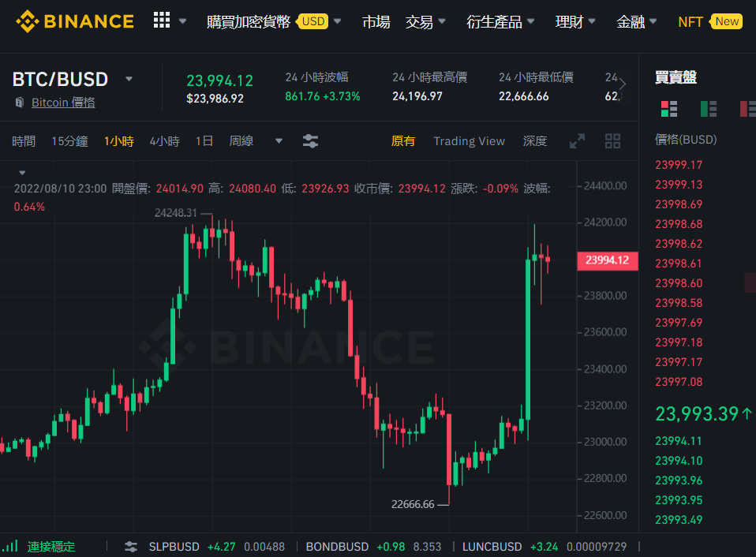Open the NFT page link

(x=691, y=21)
